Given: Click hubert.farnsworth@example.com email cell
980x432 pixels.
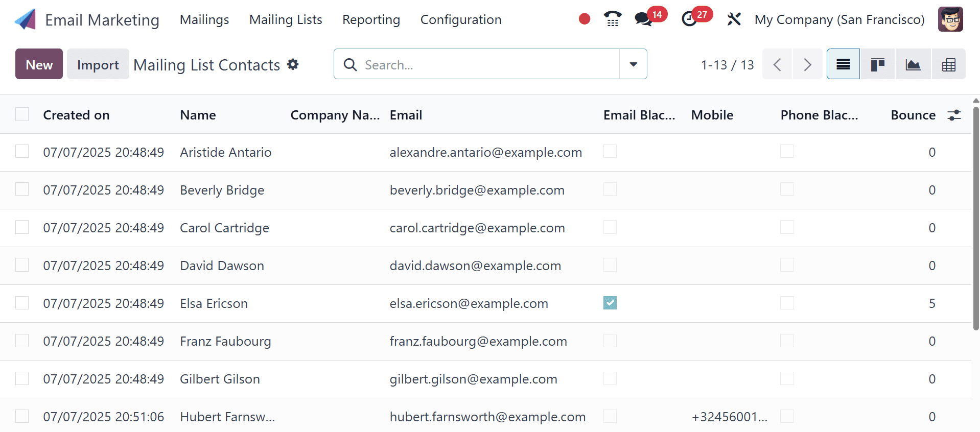Looking at the screenshot, I should pos(487,417).
